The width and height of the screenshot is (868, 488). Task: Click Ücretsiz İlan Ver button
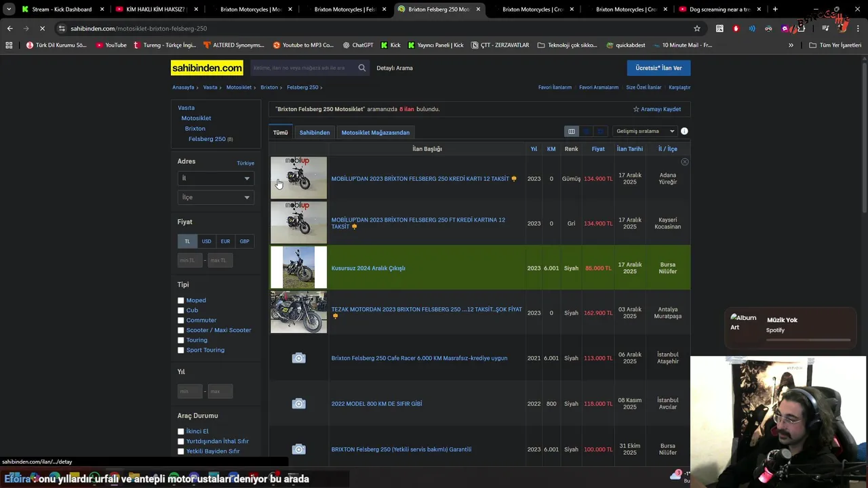pyautogui.click(x=658, y=68)
